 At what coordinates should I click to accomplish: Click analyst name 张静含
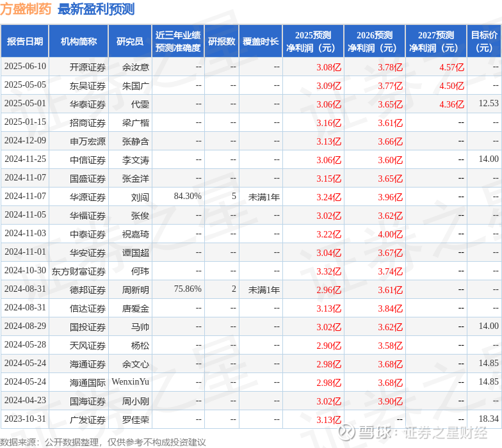(136, 141)
